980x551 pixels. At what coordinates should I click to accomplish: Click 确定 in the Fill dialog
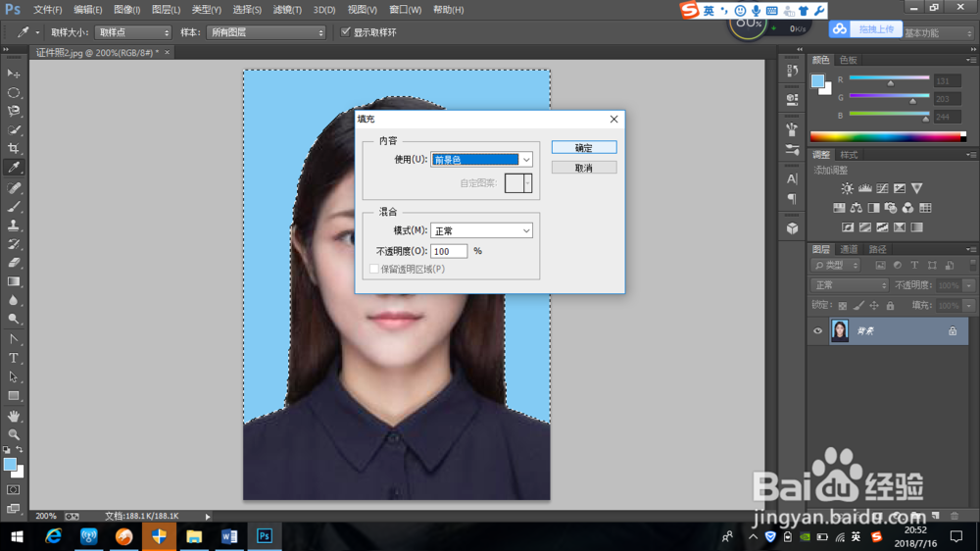coord(584,148)
